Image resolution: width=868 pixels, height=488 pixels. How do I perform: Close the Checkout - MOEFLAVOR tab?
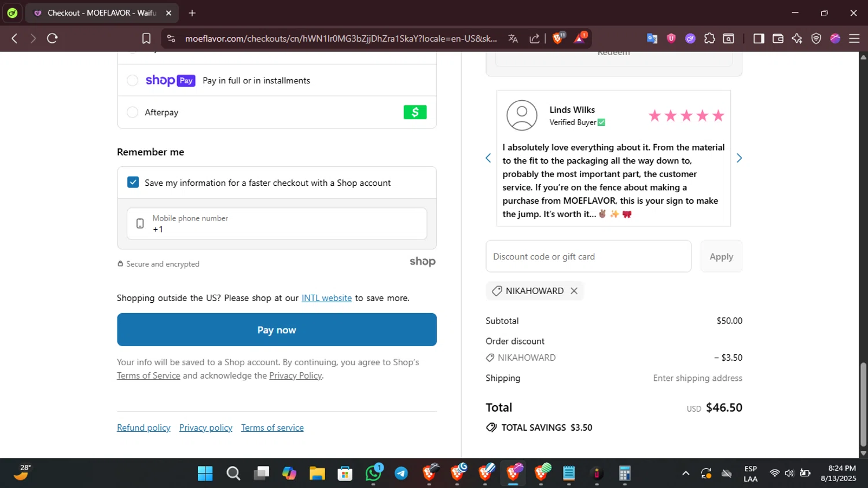pyautogui.click(x=168, y=13)
